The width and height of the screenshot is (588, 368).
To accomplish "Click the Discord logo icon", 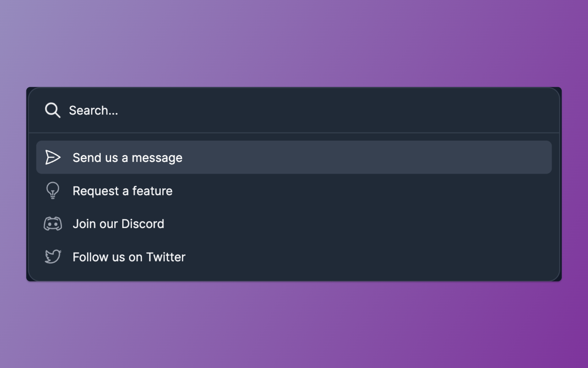I will [53, 224].
